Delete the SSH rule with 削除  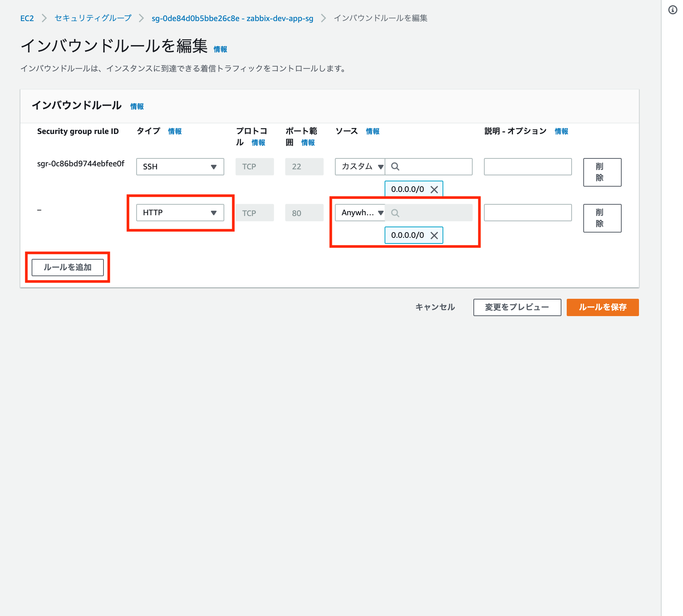[602, 172]
